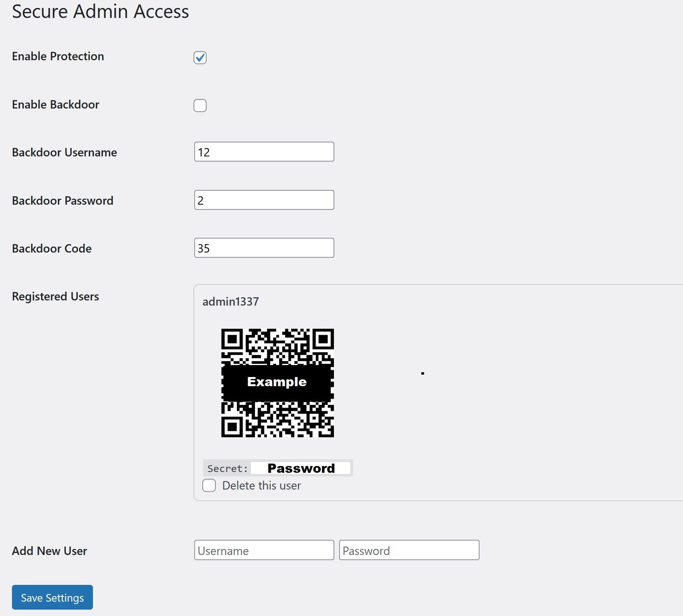Focus the Backdoor Username input field
The height and width of the screenshot is (616, 683).
click(264, 152)
